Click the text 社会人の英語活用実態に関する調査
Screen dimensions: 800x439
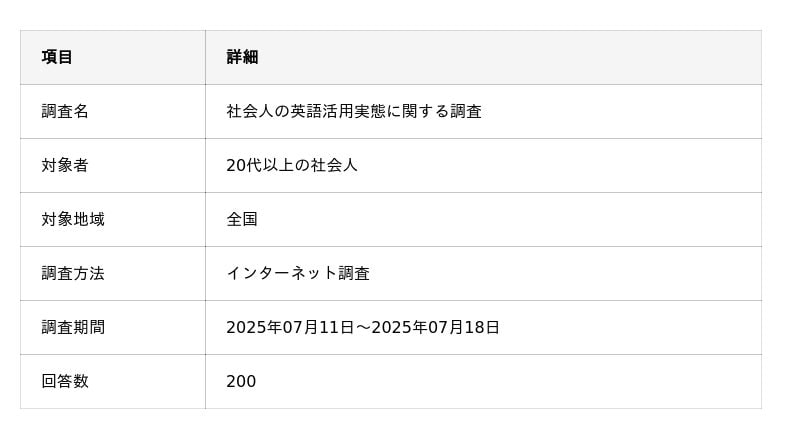(x=354, y=111)
